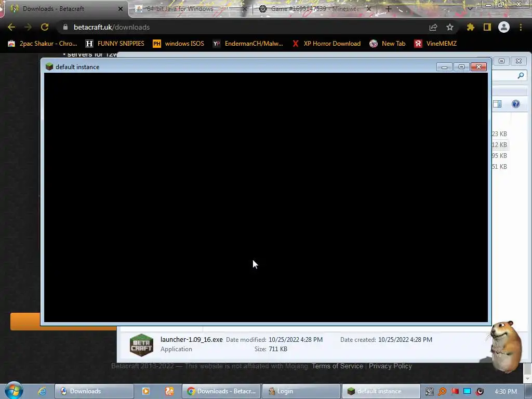The width and height of the screenshot is (532, 399).
Task: Open the tab search chevron
Action: point(470,9)
